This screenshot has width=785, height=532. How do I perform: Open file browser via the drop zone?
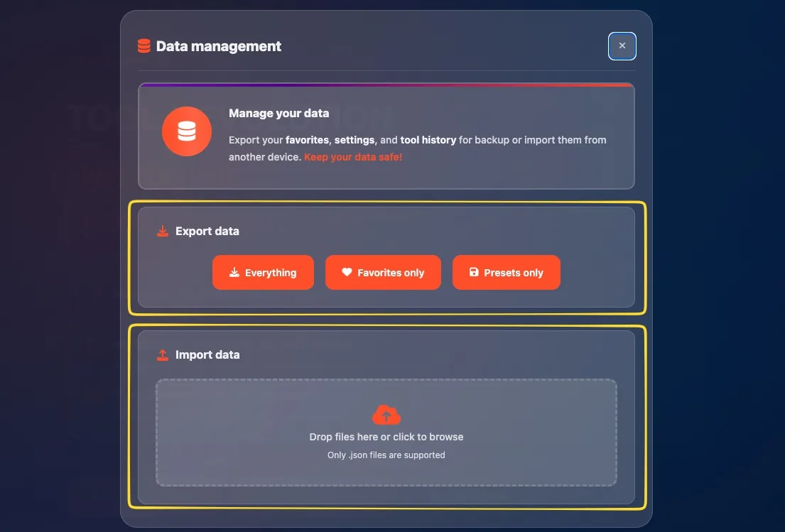[386, 433]
